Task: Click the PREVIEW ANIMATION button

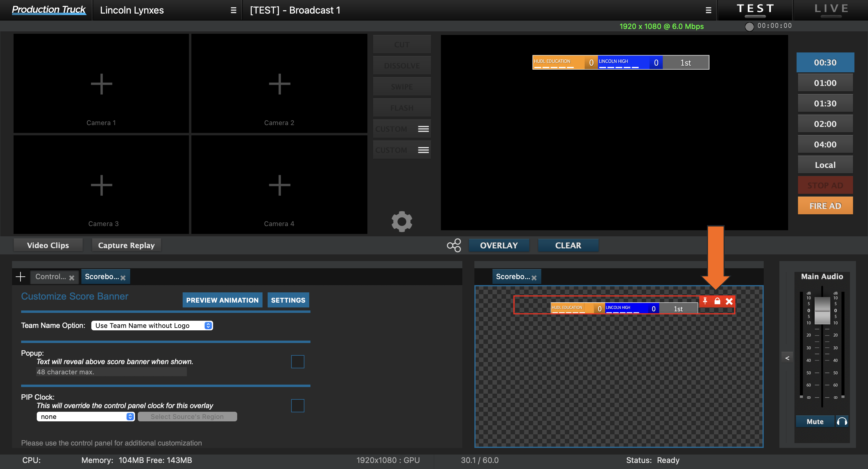Action: (x=222, y=300)
